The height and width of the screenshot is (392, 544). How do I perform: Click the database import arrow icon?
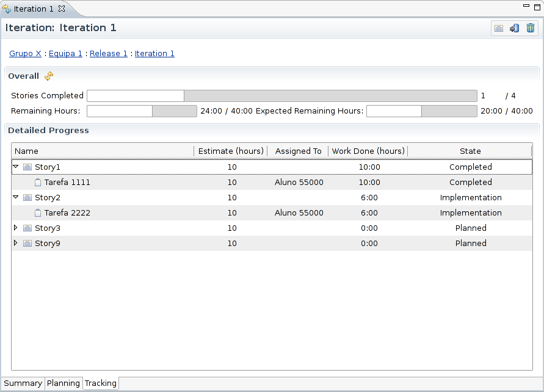click(x=515, y=28)
